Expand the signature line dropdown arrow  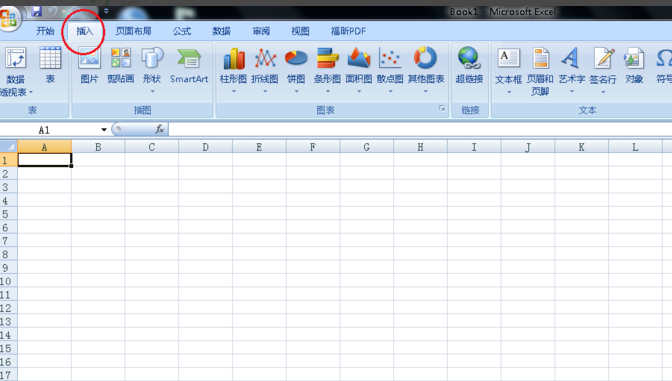(x=603, y=92)
